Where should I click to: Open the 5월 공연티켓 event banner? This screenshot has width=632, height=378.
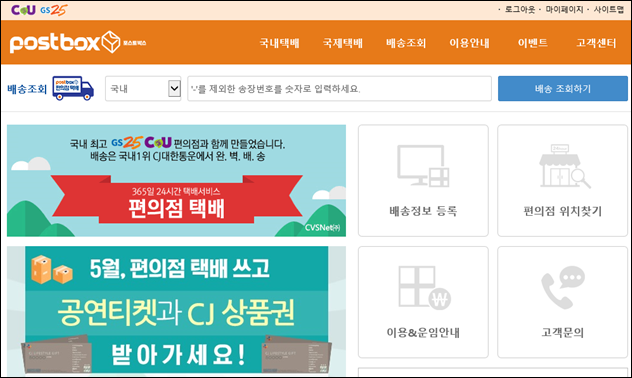pos(176,311)
